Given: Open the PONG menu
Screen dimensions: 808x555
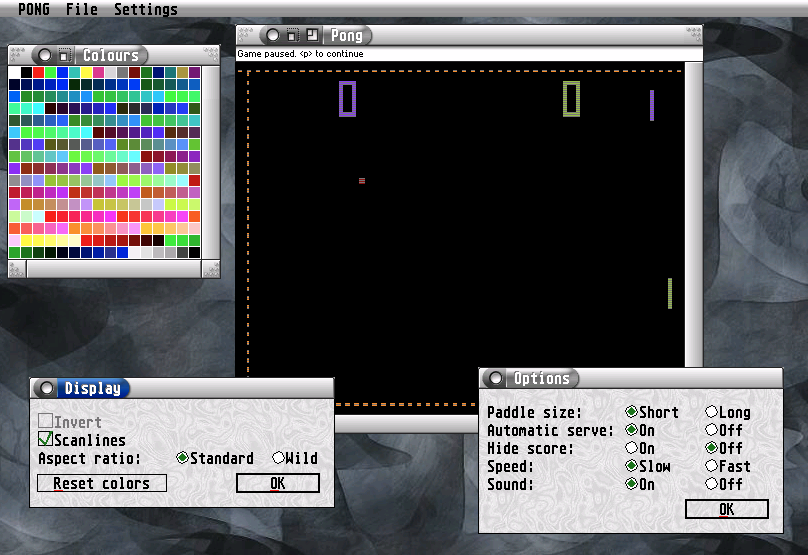Looking at the screenshot, I should [x=34, y=9].
